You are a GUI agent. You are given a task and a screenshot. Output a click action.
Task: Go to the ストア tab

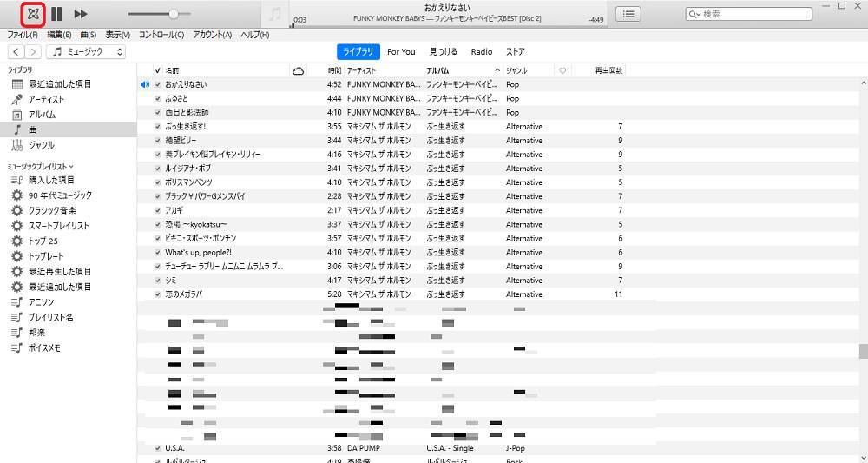pyautogui.click(x=516, y=52)
